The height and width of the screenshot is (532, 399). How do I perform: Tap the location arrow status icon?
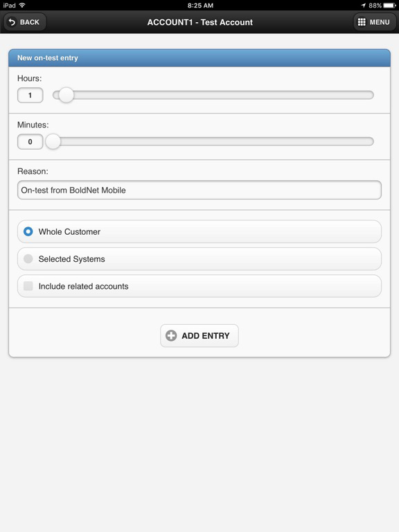(x=364, y=6)
